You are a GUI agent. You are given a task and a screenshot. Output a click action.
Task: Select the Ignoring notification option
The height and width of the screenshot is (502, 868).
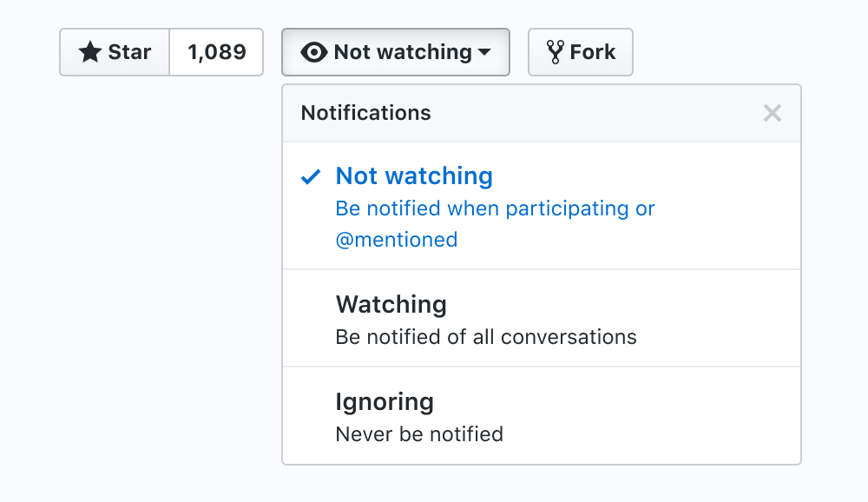[x=385, y=402]
